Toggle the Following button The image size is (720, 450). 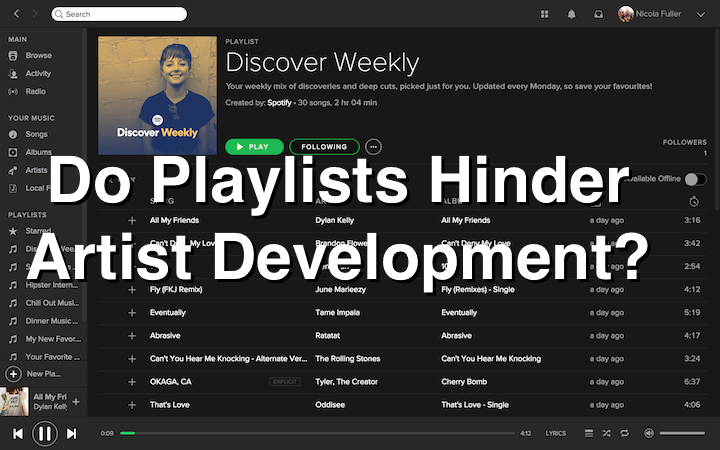pos(324,147)
